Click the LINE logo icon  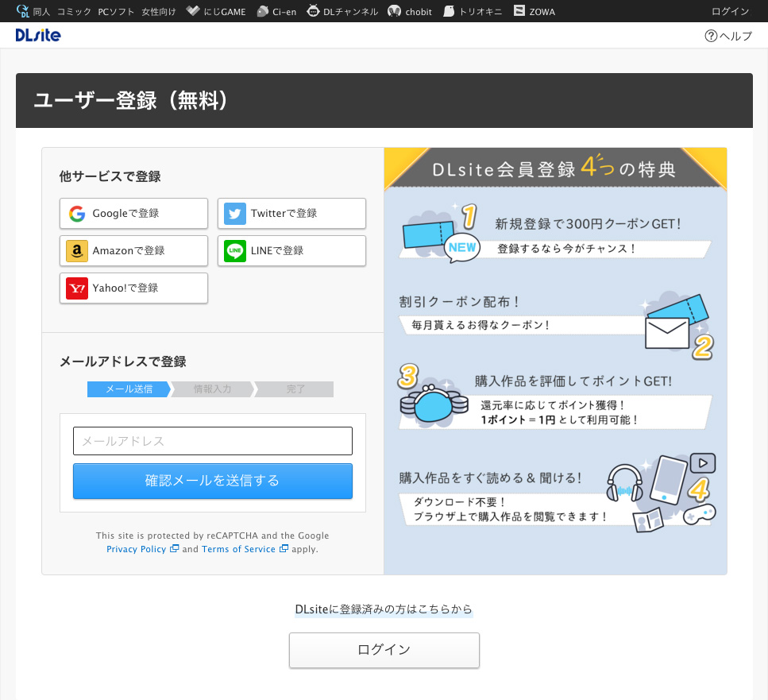(x=235, y=251)
